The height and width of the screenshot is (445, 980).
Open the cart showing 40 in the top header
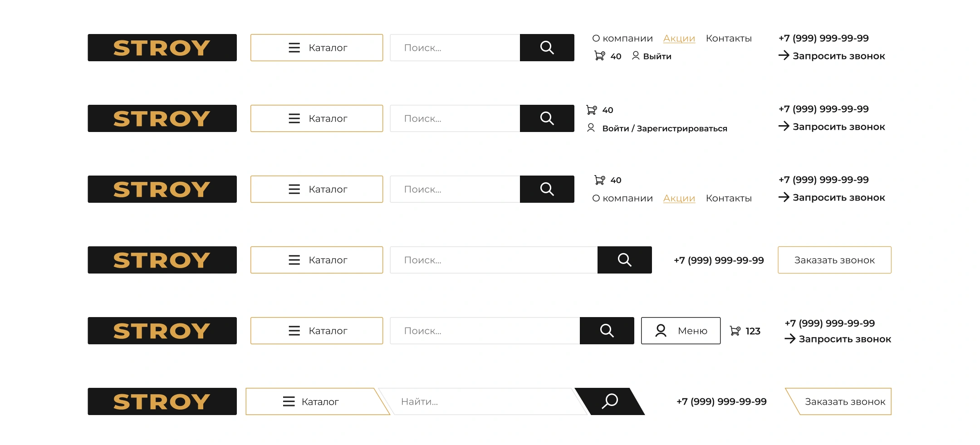click(608, 56)
